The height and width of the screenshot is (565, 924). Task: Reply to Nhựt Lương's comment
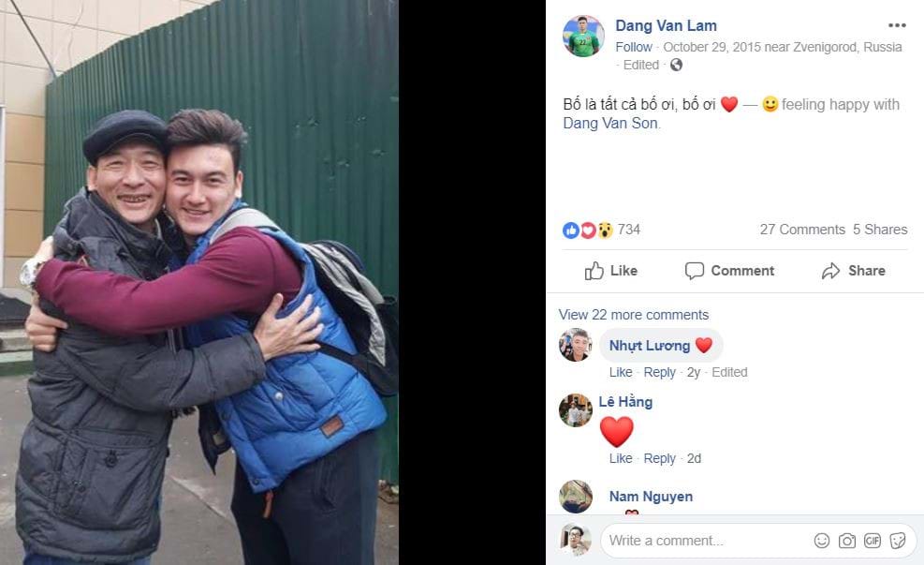click(659, 372)
